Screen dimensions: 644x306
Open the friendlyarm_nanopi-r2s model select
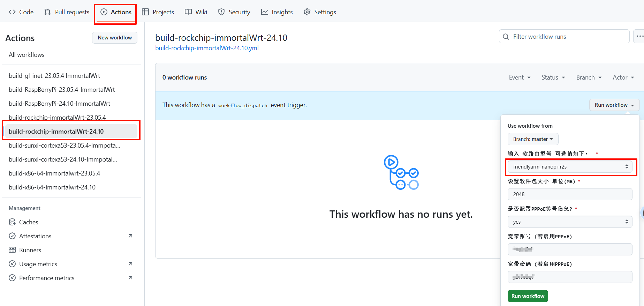tap(570, 167)
